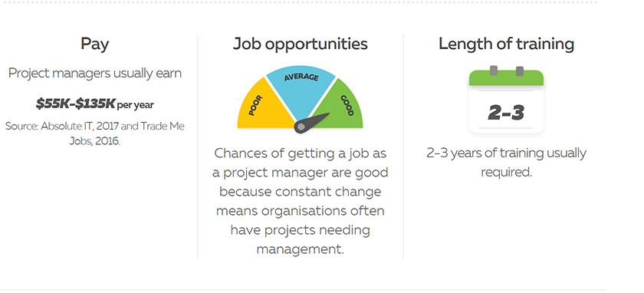644x293 pixels.
Task: Click the word 'required.' under calendar
Action: [507, 173]
